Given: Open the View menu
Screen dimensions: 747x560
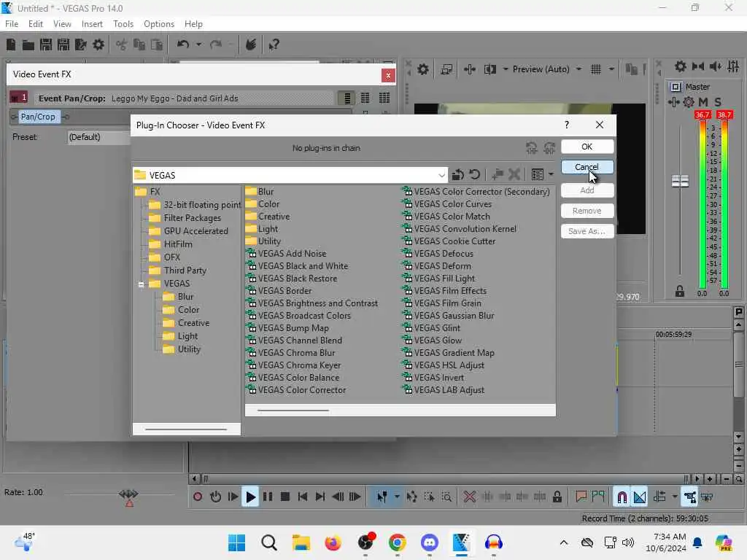Looking at the screenshot, I should 62,24.
